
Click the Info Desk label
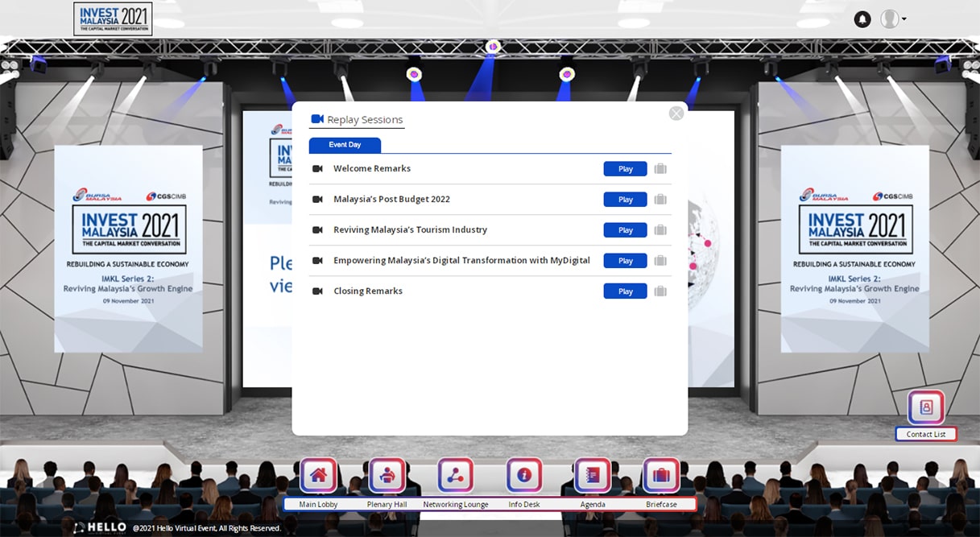524,505
